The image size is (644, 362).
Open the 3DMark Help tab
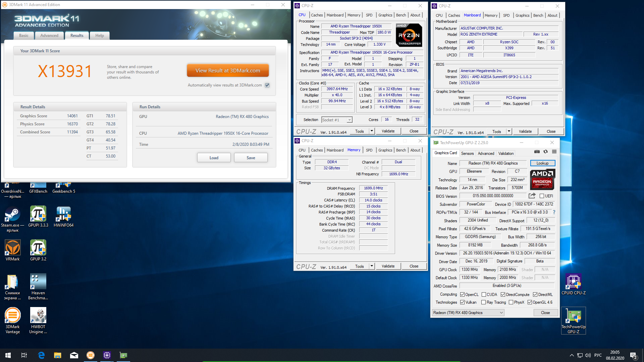pyautogui.click(x=100, y=36)
